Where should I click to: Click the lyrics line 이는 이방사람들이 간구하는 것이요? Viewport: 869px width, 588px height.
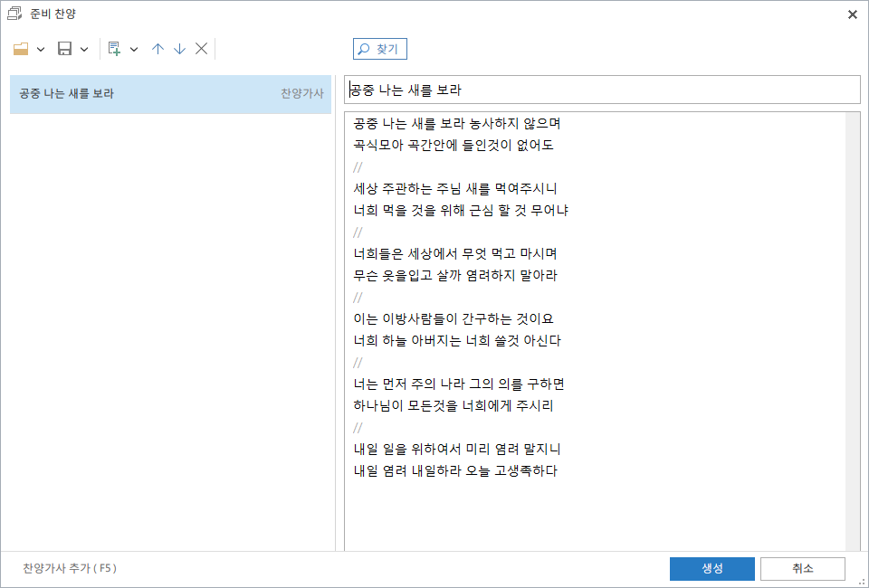point(454,319)
